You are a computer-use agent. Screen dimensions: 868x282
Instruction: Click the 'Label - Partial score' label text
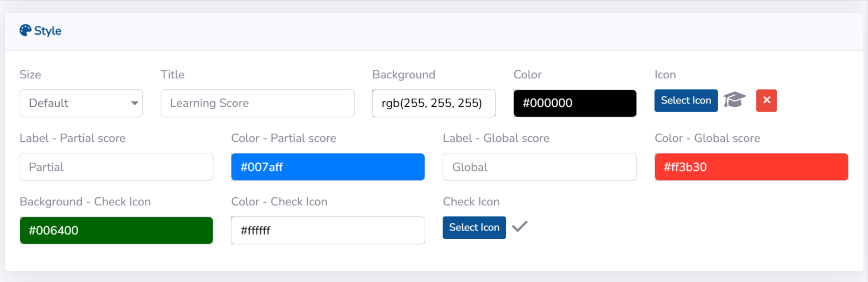pos(72,138)
